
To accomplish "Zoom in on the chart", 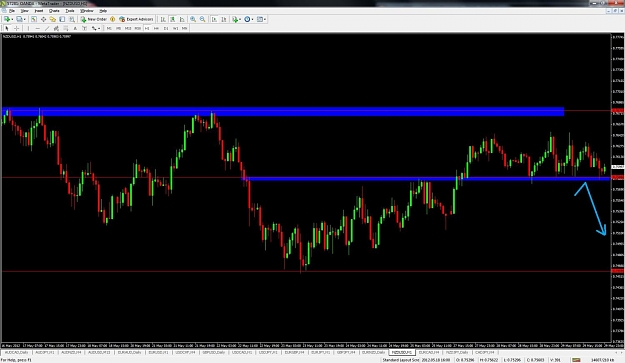I will click(193, 19).
